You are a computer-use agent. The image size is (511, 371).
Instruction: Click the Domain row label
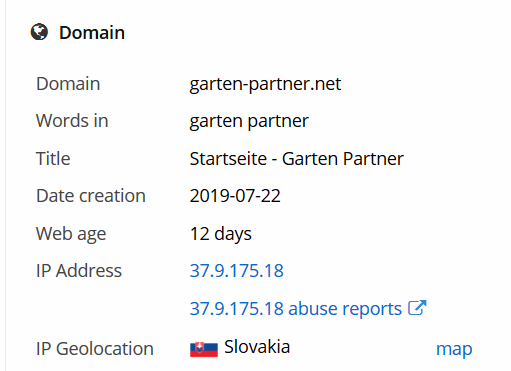click(68, 84)
